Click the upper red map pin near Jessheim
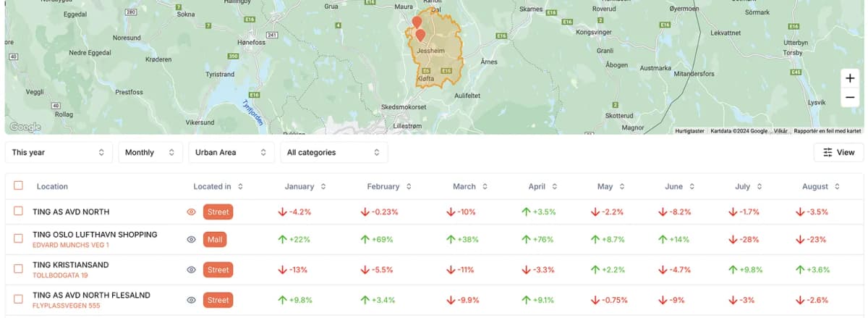Screen dimensions: 868x318 click(x=417, y=22)
